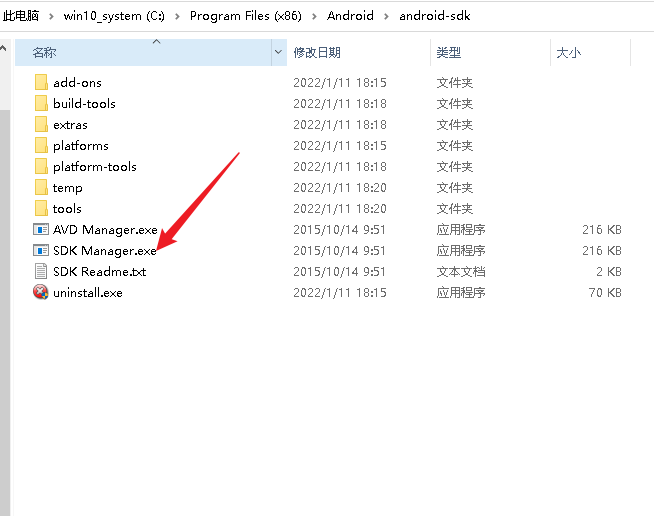Click the 文本文档 type of SDK Readme.txt
Image resolution: width=654 pixels, height=516 pixels.
tap(461, 271)
